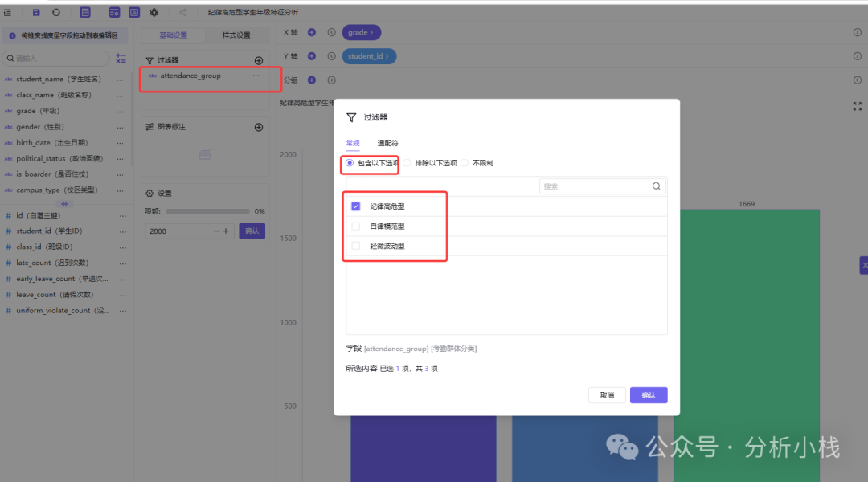Click the field list sort icon beside search
868x482 pixels.
click(121, 58)
